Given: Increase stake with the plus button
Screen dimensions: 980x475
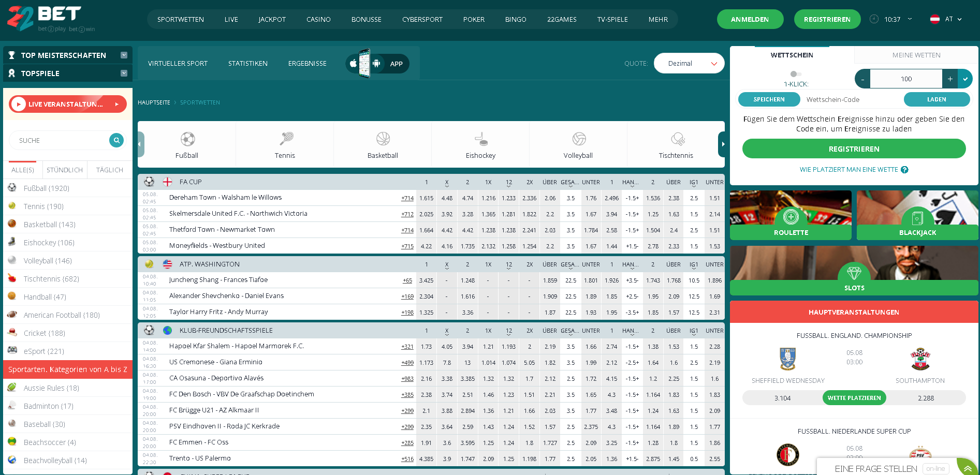Looking at the screenshot, I should point(950,79).
